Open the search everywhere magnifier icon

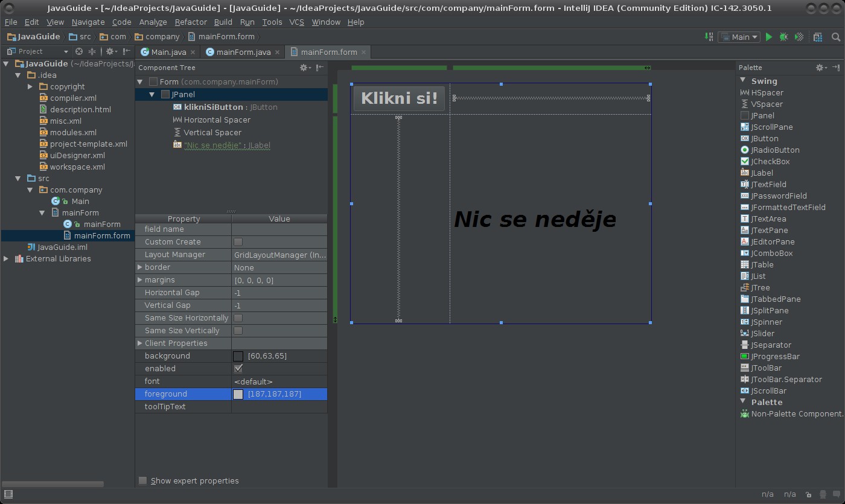pos(836,37)
